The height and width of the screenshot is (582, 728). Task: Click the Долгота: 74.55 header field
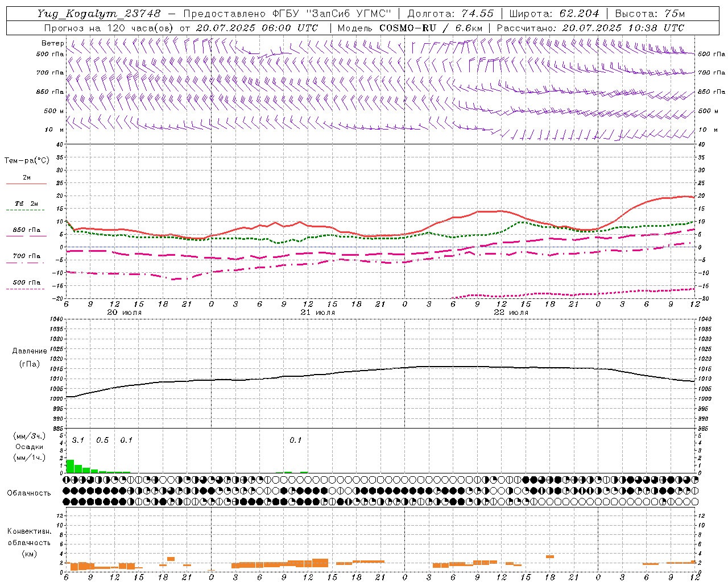click(x=450, y=13)
